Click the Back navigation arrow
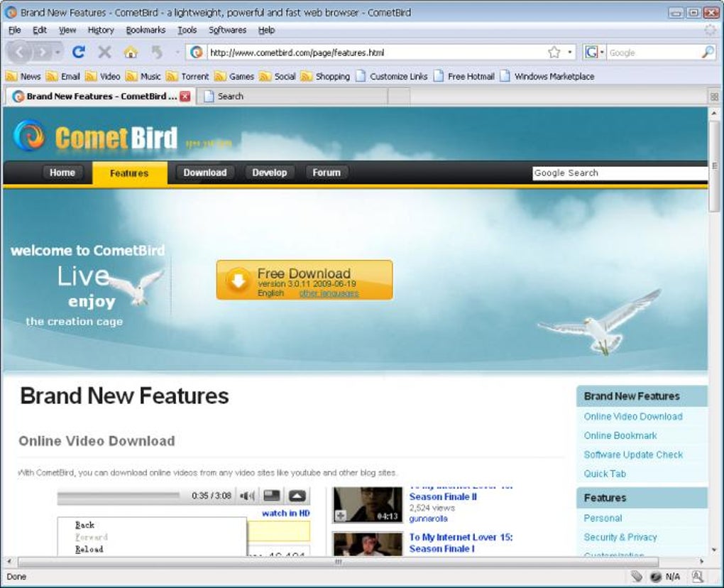 click(x=19, y=52)
